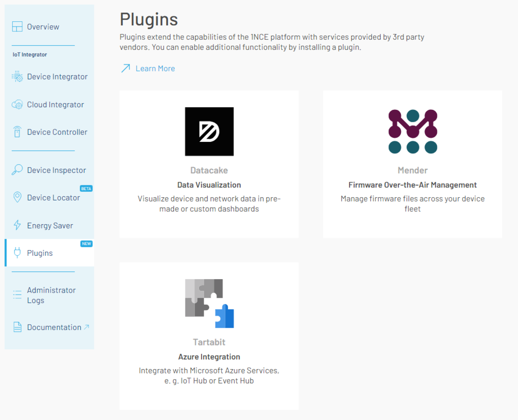Go to Device Integrator menu item

pos(57,77)
